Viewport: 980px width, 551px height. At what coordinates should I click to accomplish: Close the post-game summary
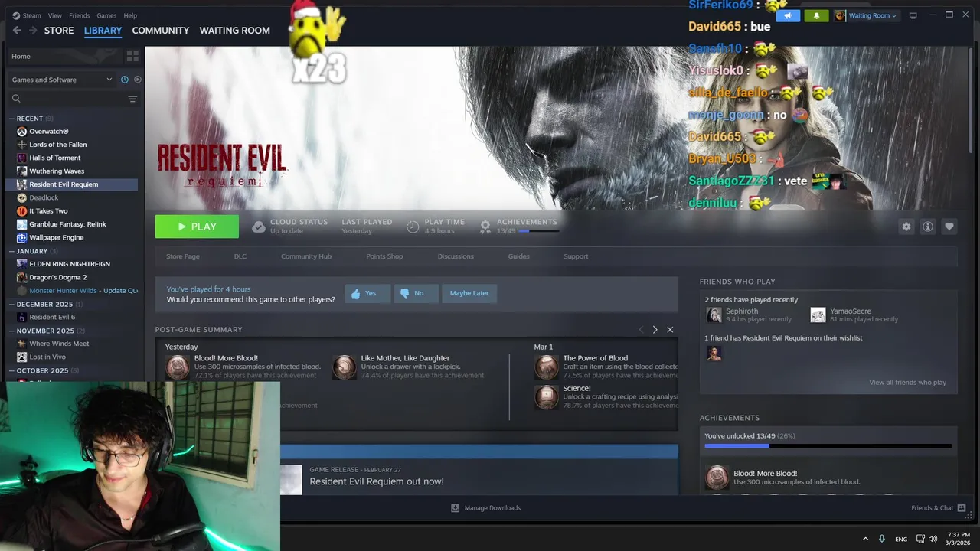point(670,330)
